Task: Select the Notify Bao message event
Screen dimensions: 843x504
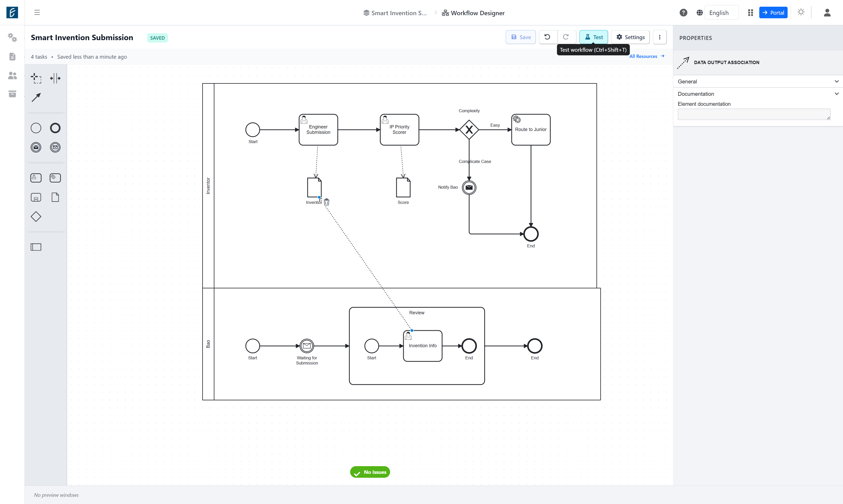Action: coord(469,187)
